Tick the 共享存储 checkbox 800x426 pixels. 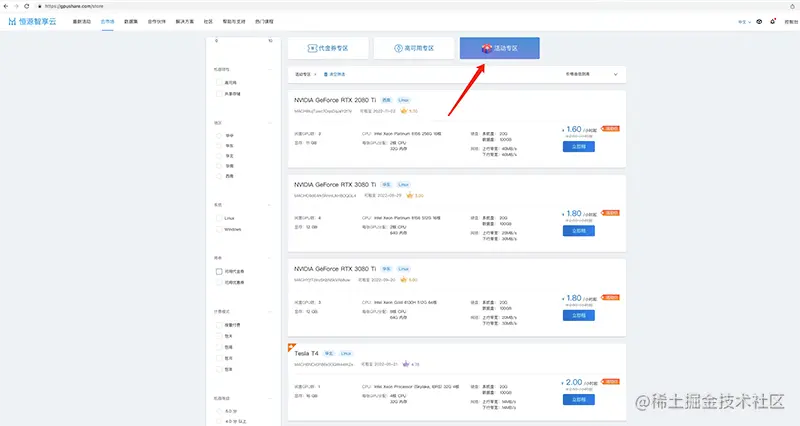[219, 94]
